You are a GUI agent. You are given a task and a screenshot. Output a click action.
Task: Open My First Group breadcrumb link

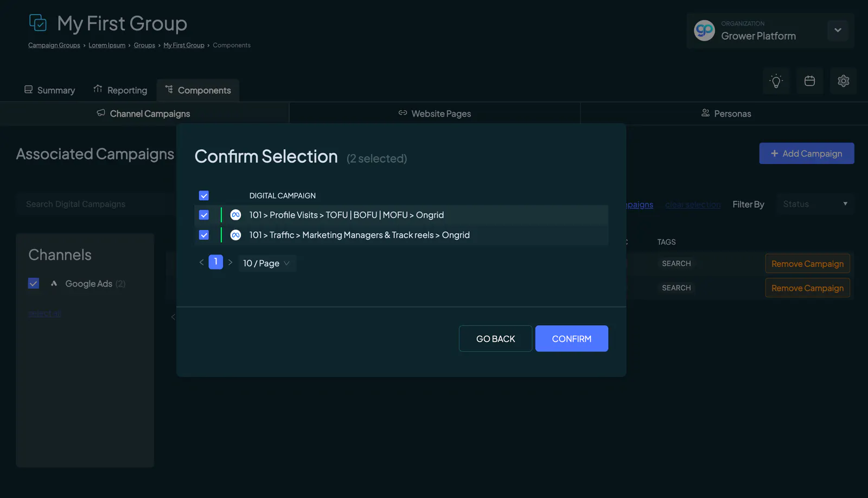(x=184, y=45)
